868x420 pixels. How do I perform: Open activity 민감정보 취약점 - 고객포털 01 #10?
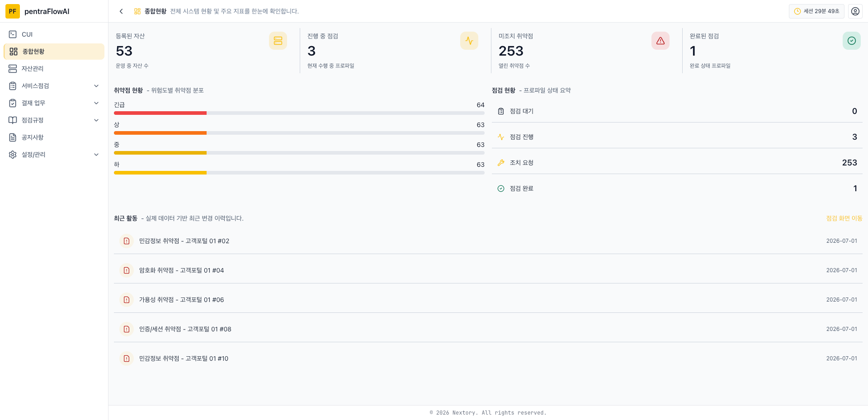click(488, 359)
